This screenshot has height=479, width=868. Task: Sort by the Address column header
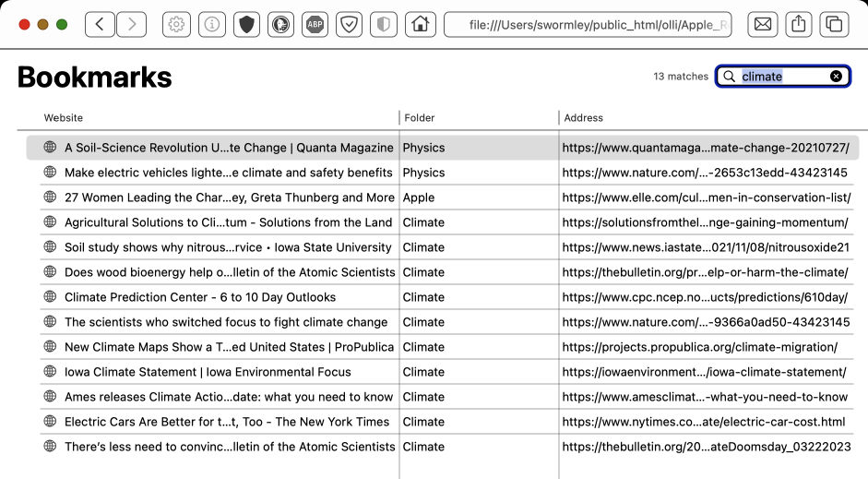click(x=584, y=118)
